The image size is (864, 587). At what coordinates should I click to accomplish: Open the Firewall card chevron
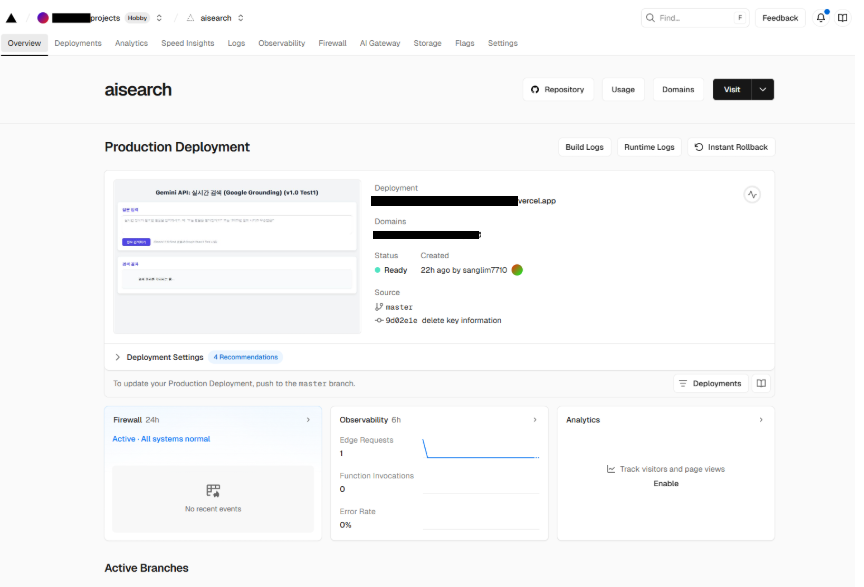[x=308, y=420]
